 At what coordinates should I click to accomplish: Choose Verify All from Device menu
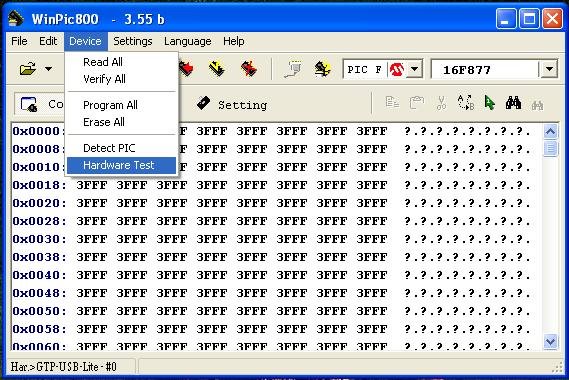pyautogui.click(x=121, y=79)
